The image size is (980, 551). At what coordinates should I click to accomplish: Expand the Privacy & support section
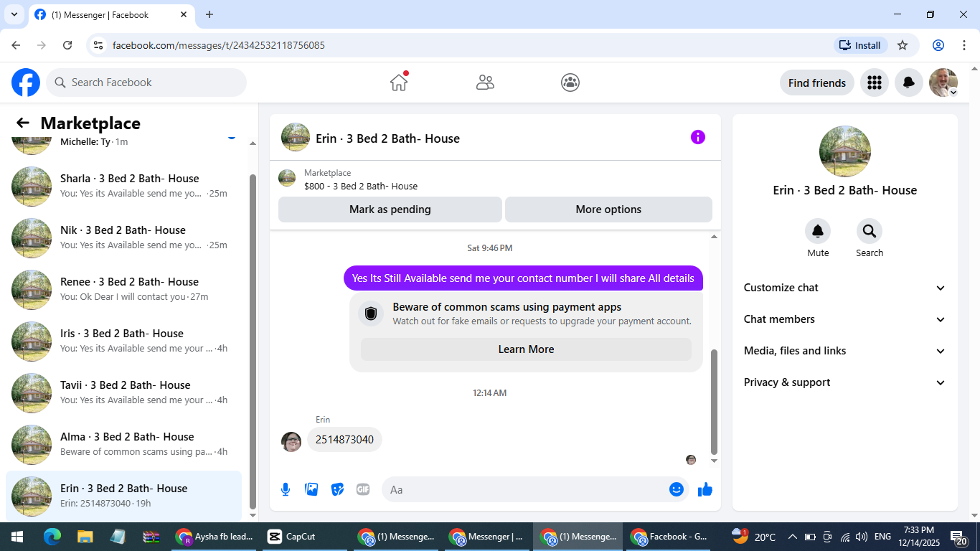click(x=845, y=382)
